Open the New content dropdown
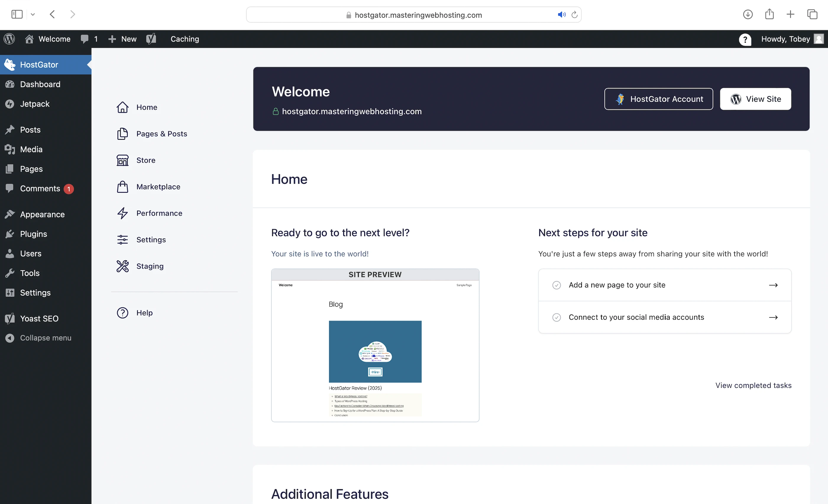This screenshot has height=504, width=828. (x=122, y=39)
